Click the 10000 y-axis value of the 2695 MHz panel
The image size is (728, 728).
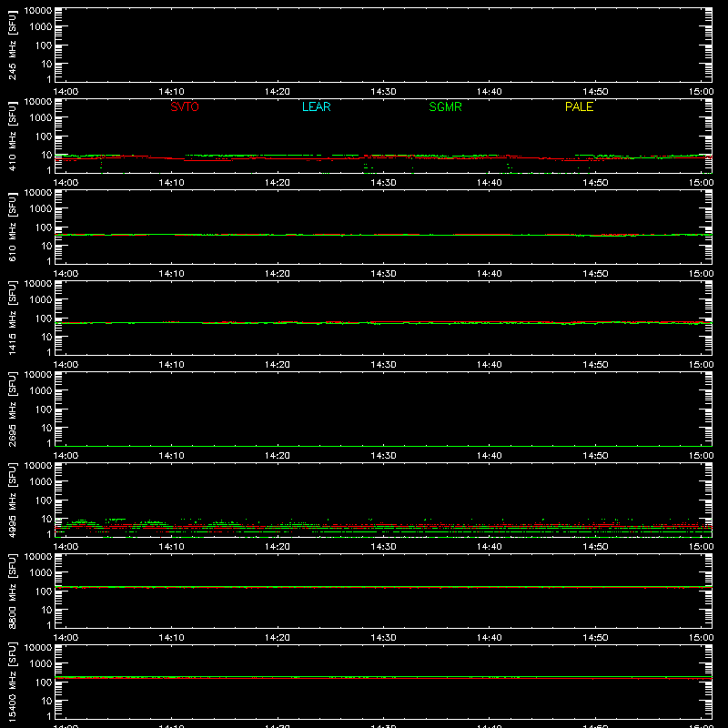(x=38, y=375)
